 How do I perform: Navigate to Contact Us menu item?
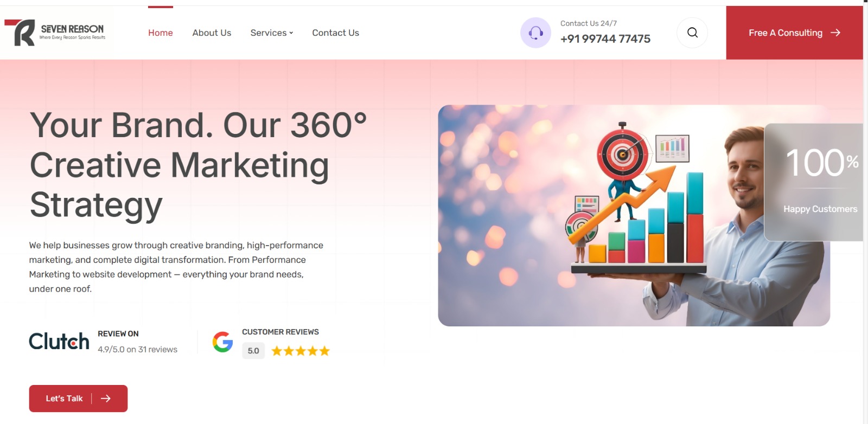click(335, 33)
